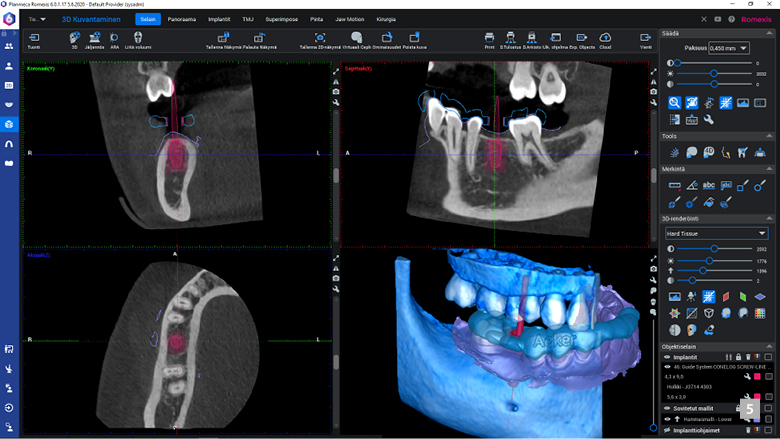
Task: Open the ARA tool
Action: 114,38
